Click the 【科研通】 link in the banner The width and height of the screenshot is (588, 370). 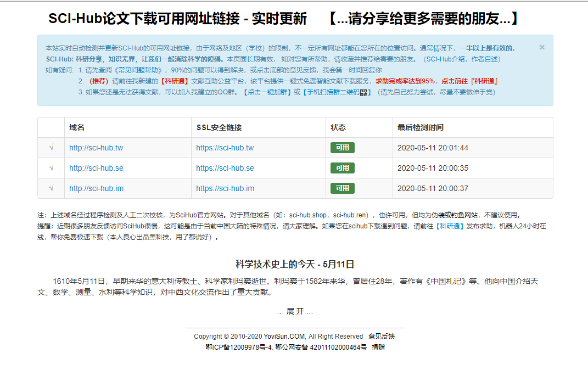[x=175, y=81]
